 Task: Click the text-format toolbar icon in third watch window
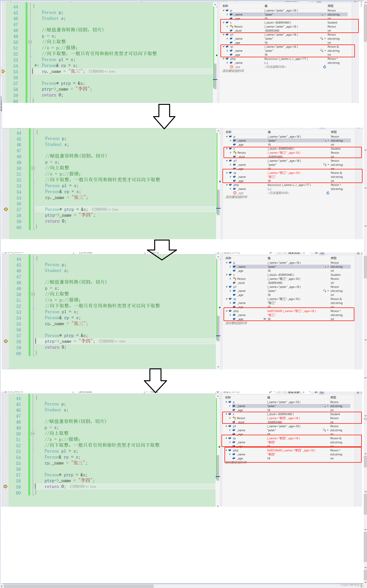coord(322,253)
